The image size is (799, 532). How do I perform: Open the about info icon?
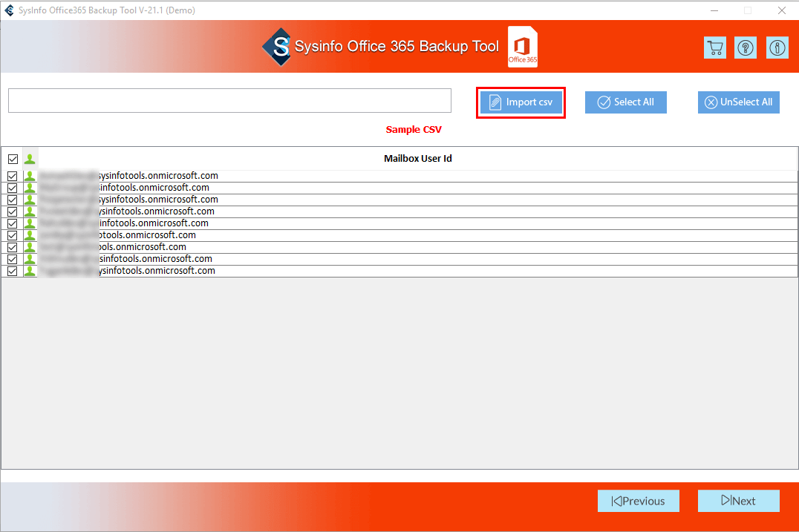pyautogui.click(x=777, y=47)
